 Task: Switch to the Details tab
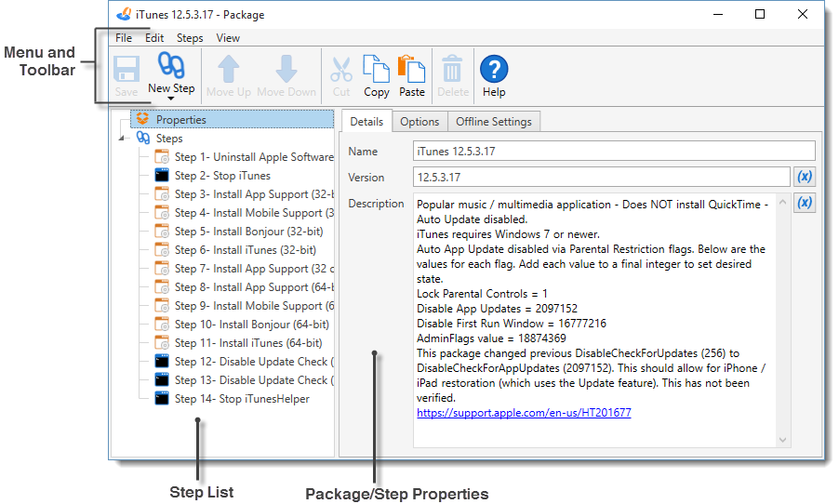(366, 122)
